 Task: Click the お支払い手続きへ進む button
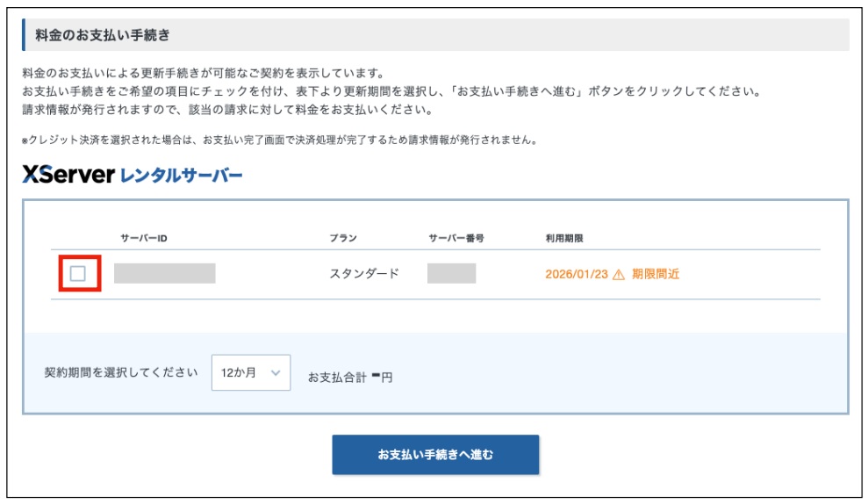pyautogui.click(x=435, y=455)
